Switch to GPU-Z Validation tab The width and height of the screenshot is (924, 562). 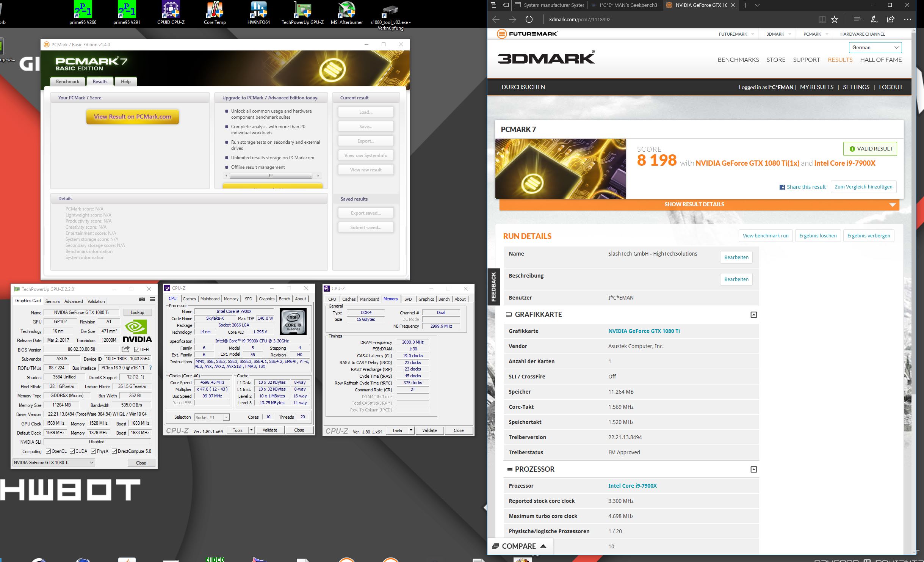pyautogui.click(x=96, y=301)
